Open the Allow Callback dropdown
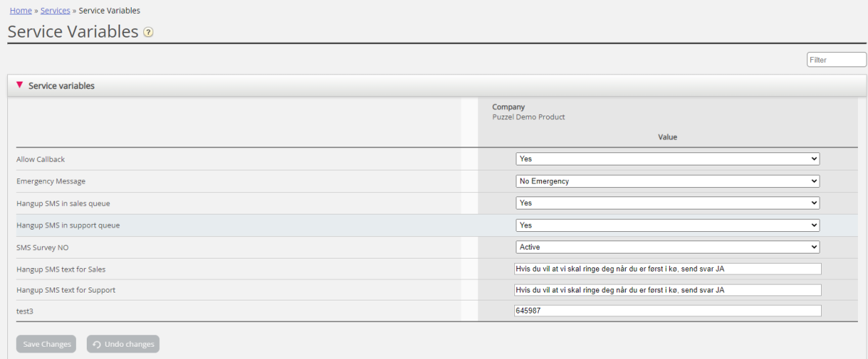 [x=667, y=159]
